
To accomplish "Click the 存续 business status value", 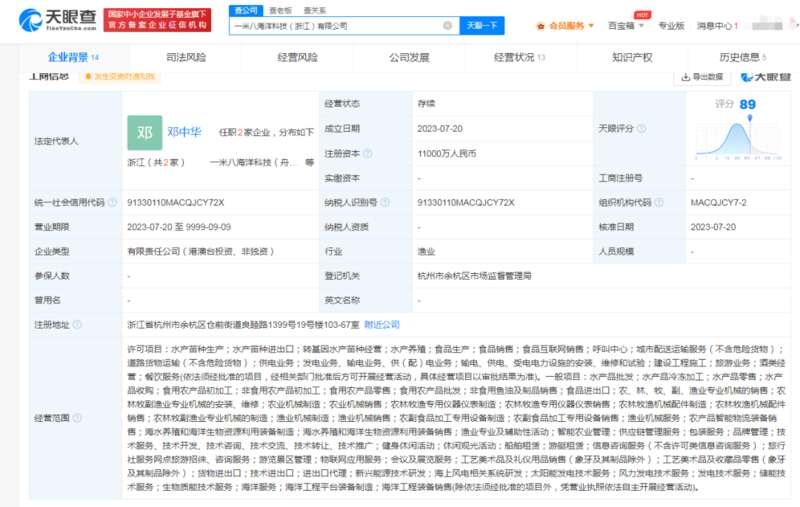I will coord(426,104).
